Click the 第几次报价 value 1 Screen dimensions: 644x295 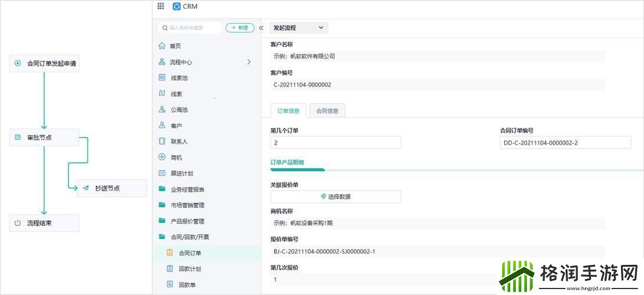275,280
